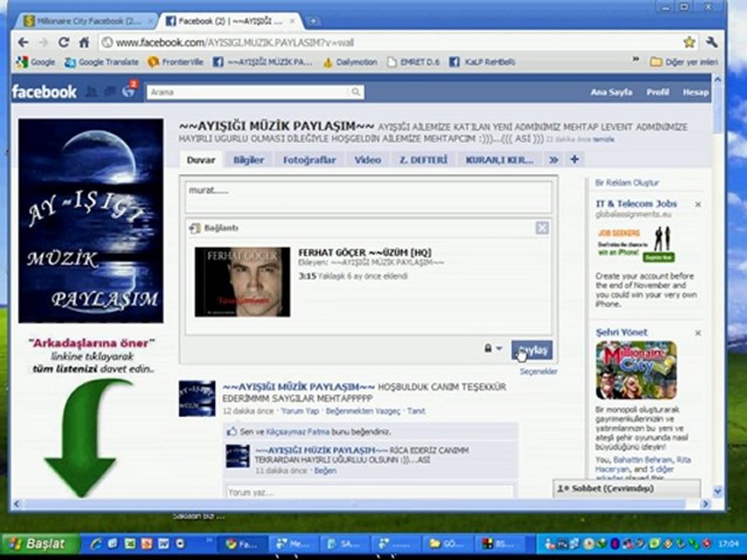Open the ~~AYIŞIĞI MÜZİK PA... bookmark
Screen dimensions: 747x560
[x=262, y=62]
